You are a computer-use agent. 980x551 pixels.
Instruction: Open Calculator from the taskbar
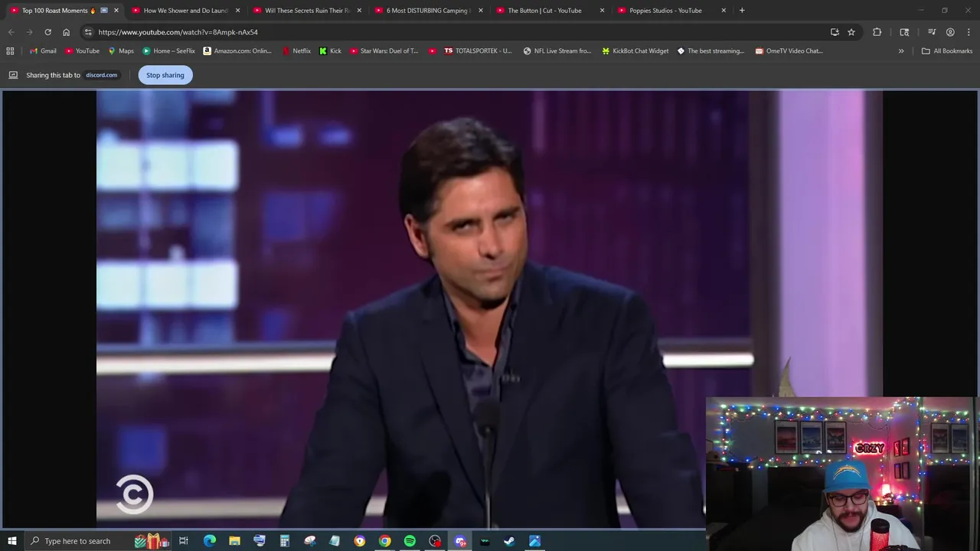click(x=284, y=541)
